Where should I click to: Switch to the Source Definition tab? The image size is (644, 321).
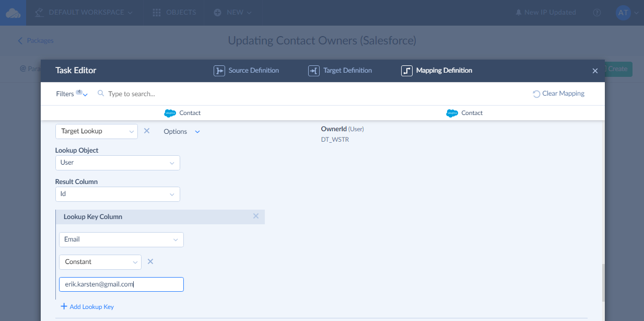(247, 71)
